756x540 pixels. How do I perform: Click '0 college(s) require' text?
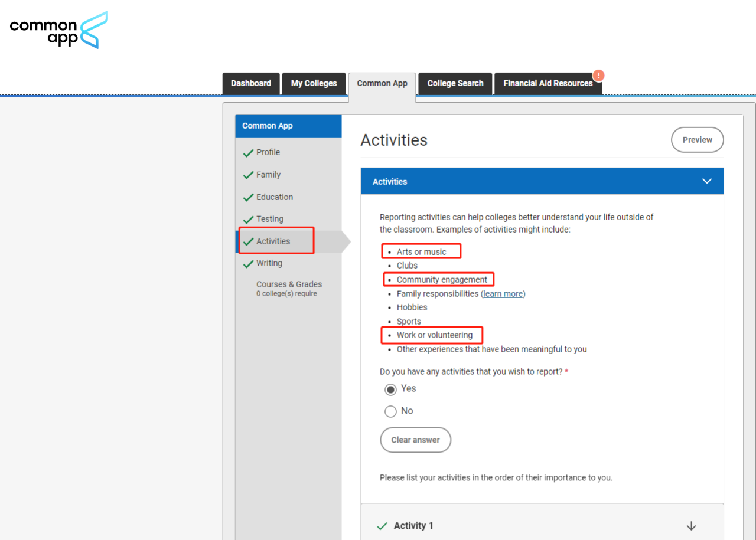(286, 294)
